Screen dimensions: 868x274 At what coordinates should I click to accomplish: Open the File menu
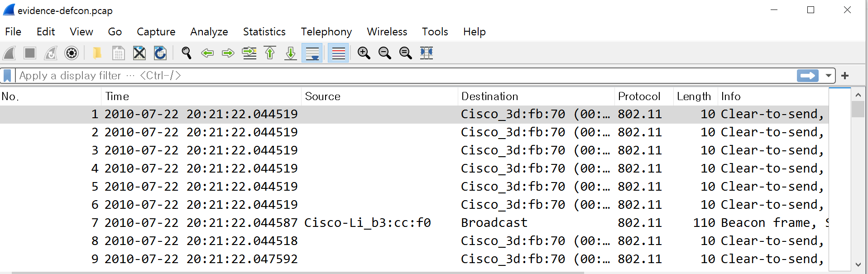click(13, 32)
